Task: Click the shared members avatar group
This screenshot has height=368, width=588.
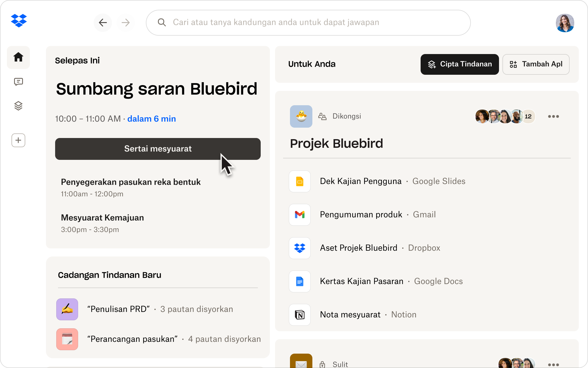Action: (x=505, y=116)
